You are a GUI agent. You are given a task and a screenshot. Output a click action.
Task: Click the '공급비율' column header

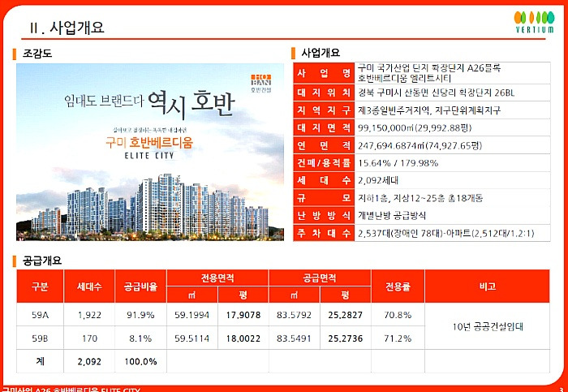pos(140,286)
